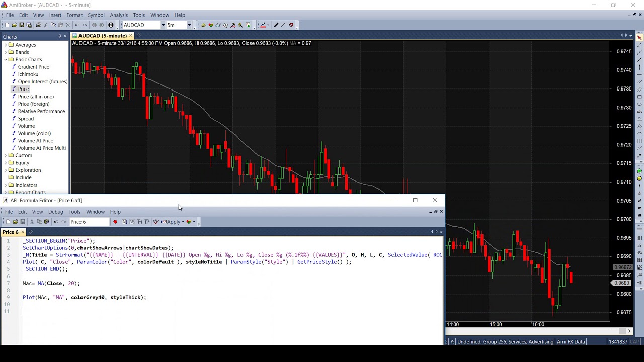The height and width of the screenshot is (362, 644).
Task: Select the ellipse drawing tool
Action: point(639,104)
